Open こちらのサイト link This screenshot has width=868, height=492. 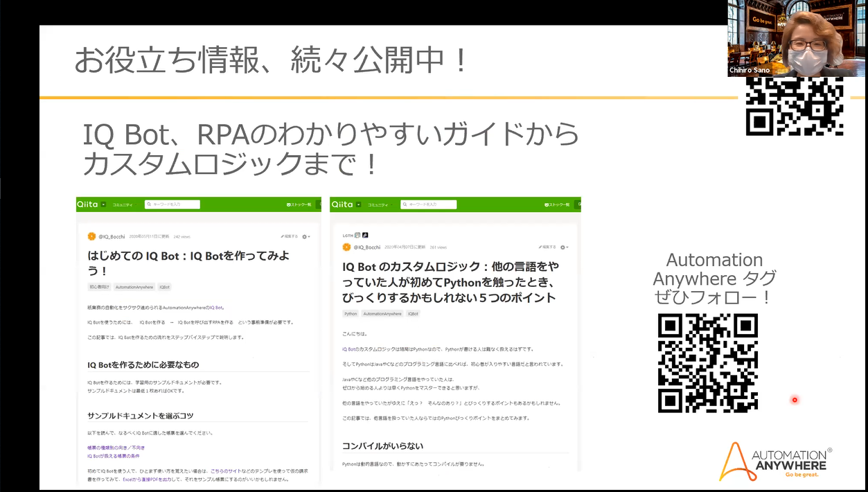(x=224, y=471)
